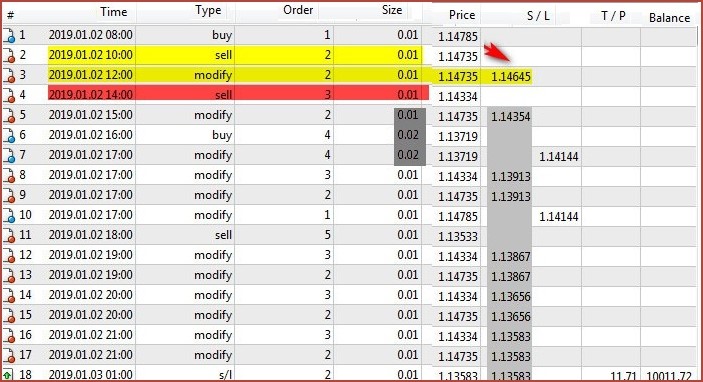Click S/L value 1.13583 in row 17
Viewport: 703px width, 382px height.
click(x=511, y=357)
